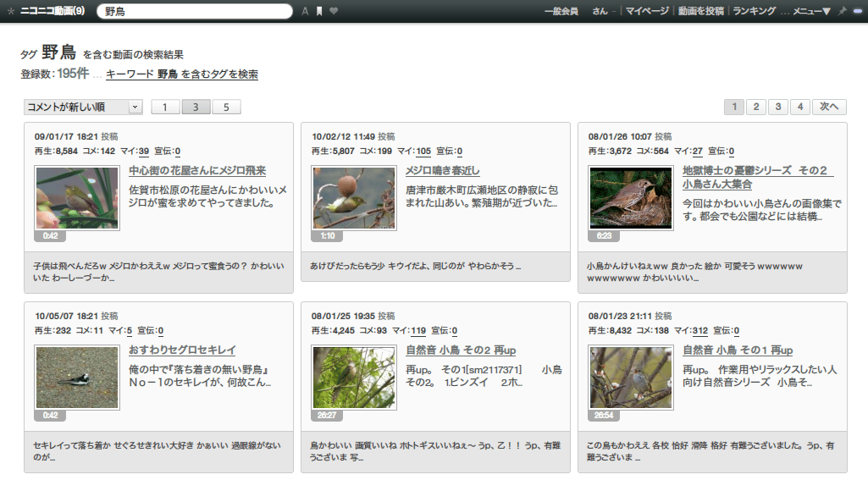Click mylist count 105
The height and width of the screenshot is (480, 868).
[423, 152]
